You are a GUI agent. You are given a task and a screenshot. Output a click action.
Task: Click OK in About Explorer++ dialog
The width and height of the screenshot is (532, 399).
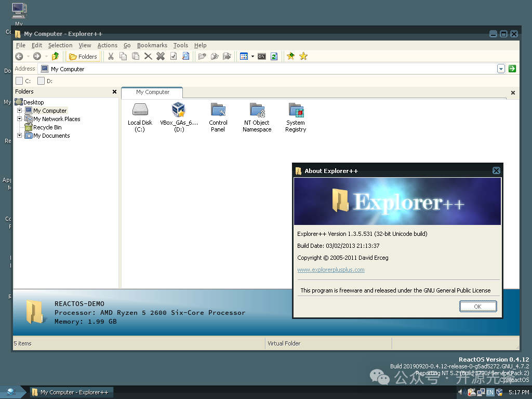(478, 307)
